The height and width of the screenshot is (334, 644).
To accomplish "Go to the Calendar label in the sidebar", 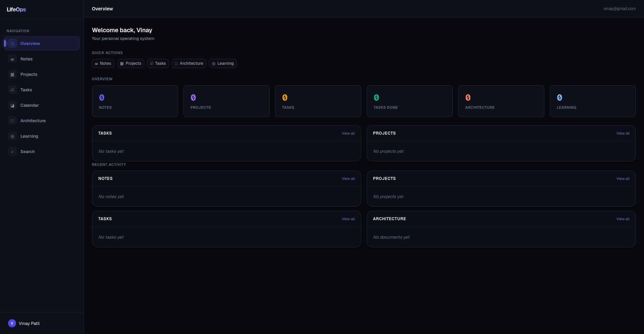I will click(x=30, y=105).
